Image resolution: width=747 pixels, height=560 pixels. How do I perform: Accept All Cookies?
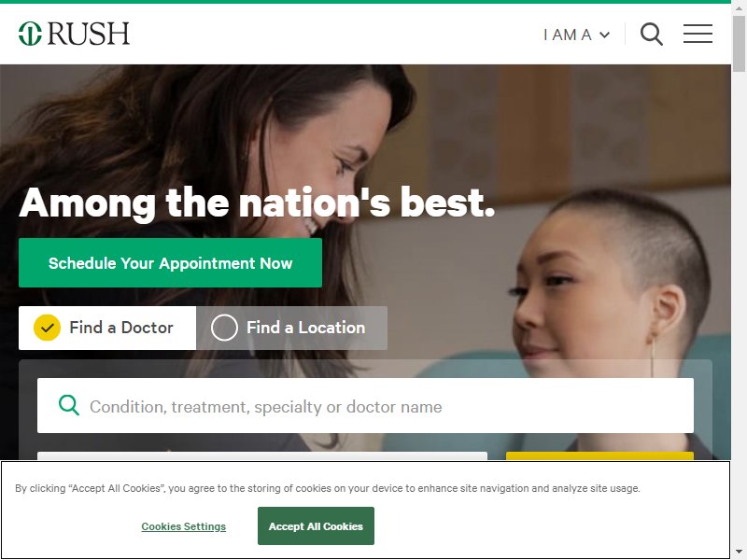point(316,526)
